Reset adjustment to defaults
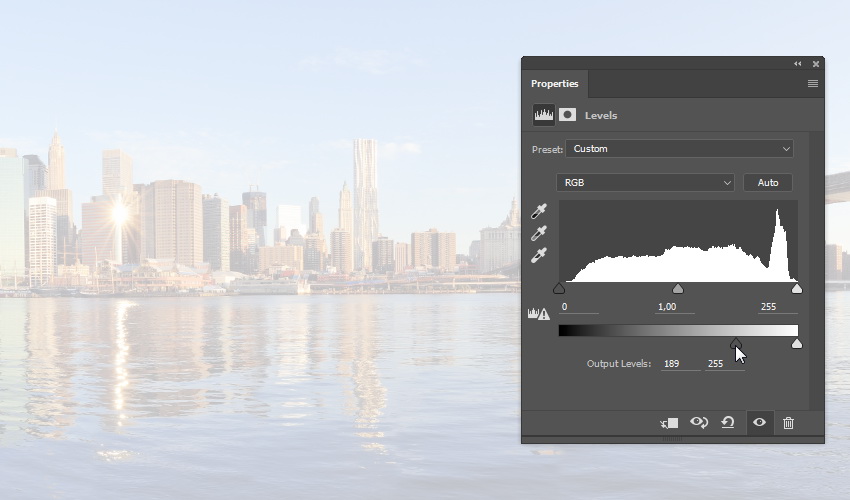The height and width of the screenshot is (500, 850). click(x=727, y=422)
